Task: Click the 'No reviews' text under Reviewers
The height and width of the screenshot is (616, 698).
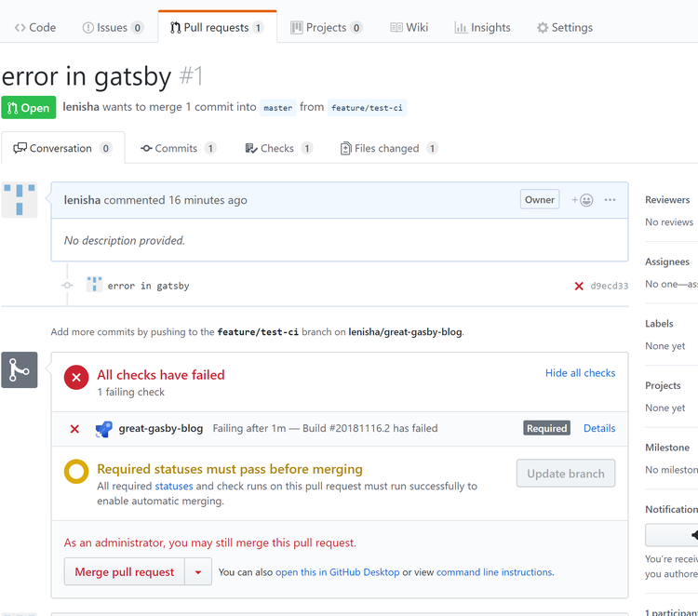Action: pos(669,222)
